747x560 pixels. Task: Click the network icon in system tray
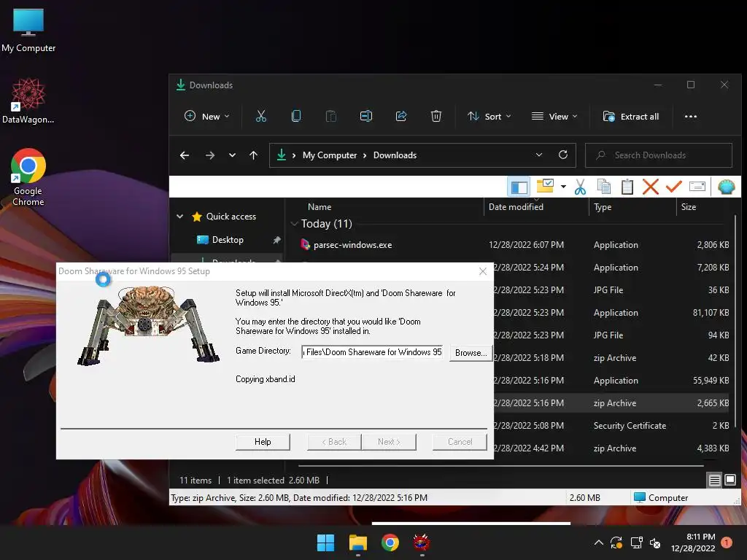636,542
